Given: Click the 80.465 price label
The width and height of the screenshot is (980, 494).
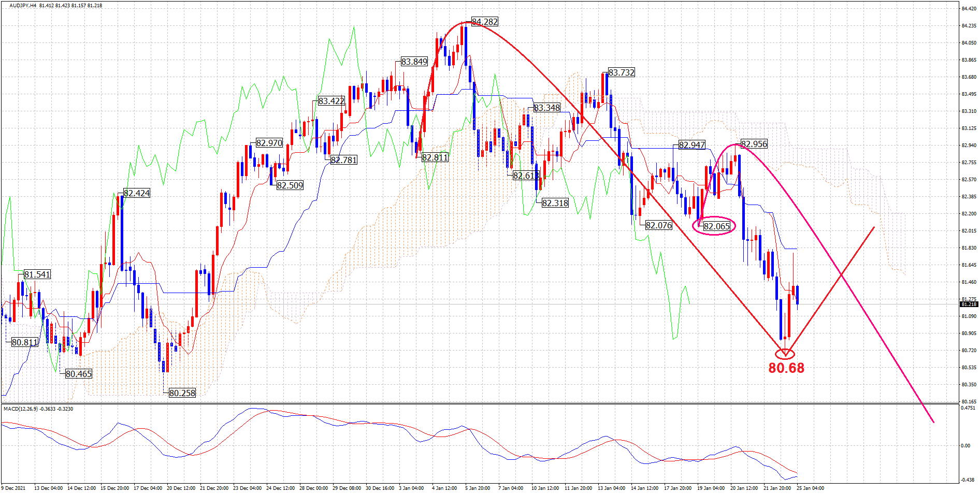Looking at the screenshot, I should [79, 374].
